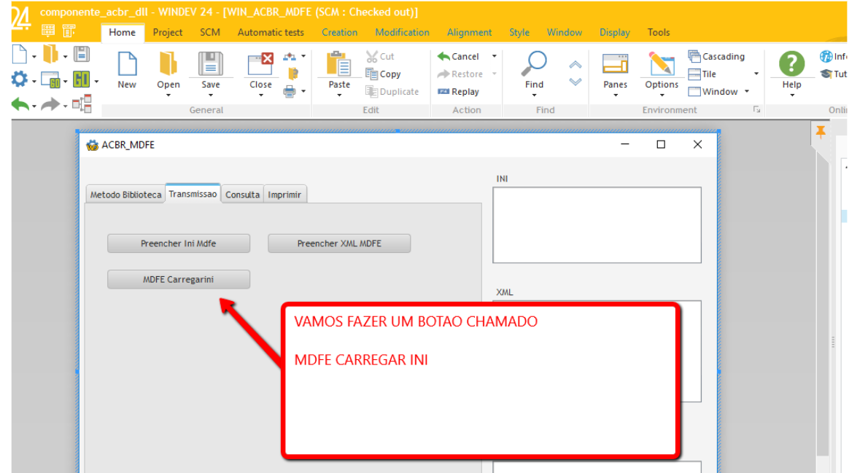The width and height of the screenshot is (868, 473).
Task: Expand the Save dropdown arrow
Action: (x=210, y=95)
